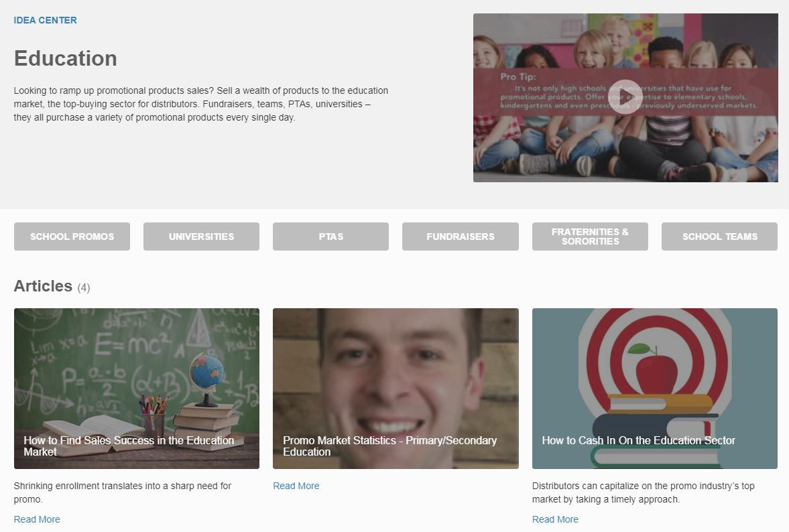The image size is (789, 532).
Task: Click 'Shrinking enrollment translates' description text
Action: [x=122, y=492]
